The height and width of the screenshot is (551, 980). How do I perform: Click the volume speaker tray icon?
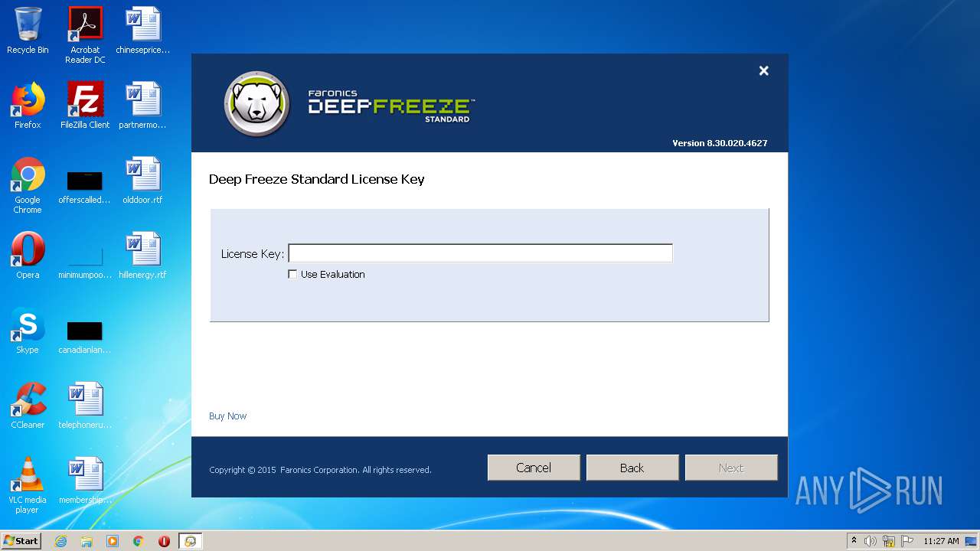(871, 541)
